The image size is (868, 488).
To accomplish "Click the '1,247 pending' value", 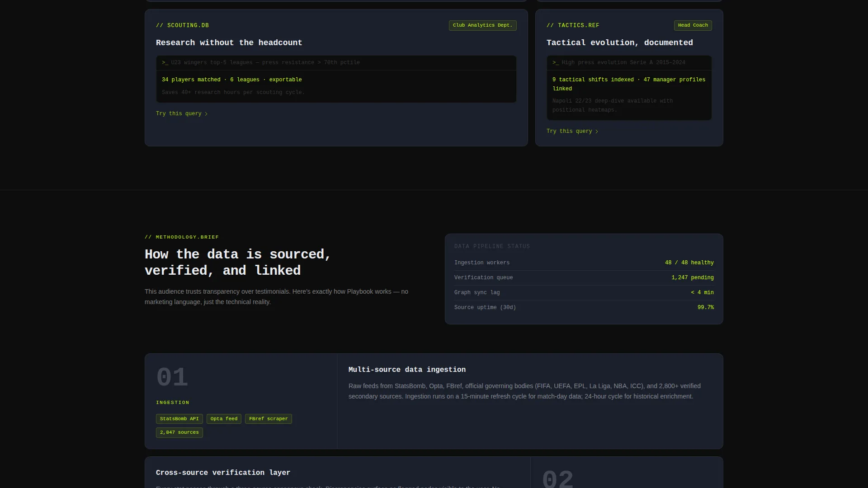I will coord(692,277).
